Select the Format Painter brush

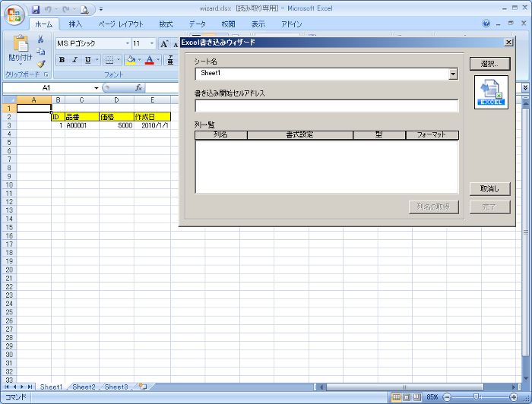[41, 63]
